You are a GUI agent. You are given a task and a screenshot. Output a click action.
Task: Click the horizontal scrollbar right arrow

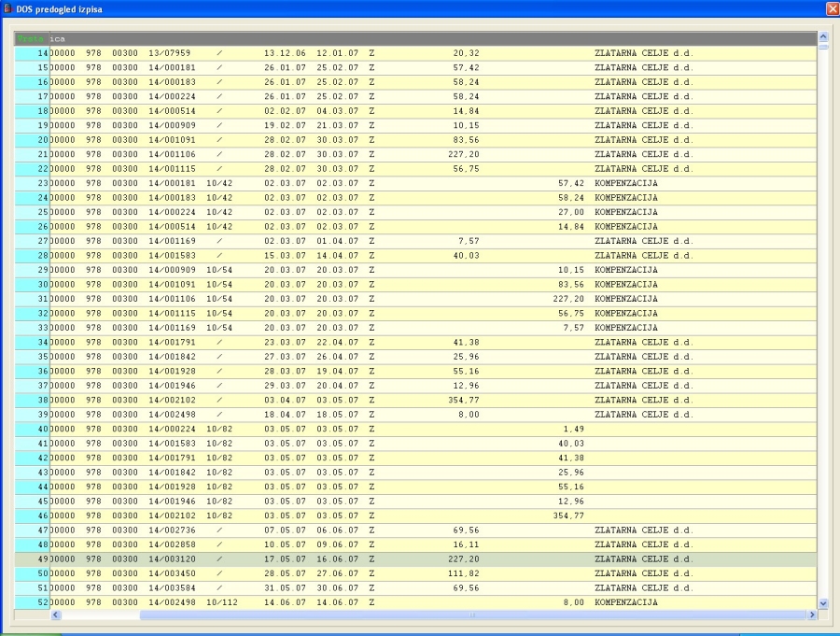[x=810, y=615]
